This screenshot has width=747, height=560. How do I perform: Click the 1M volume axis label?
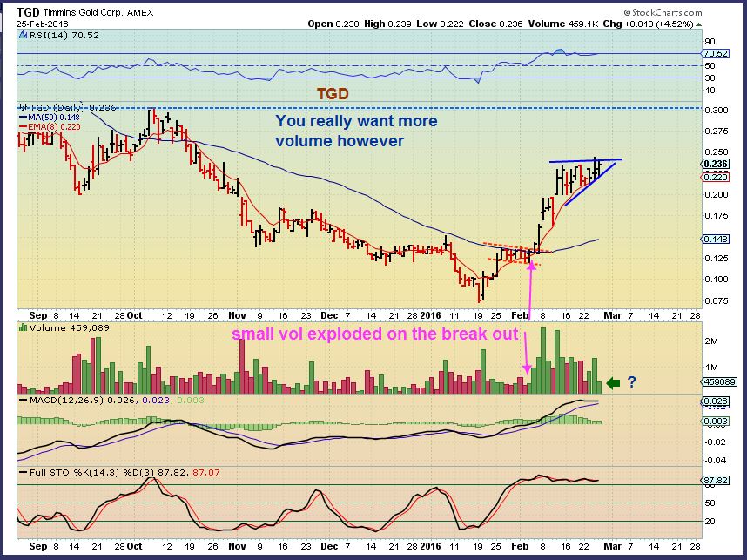tap(711, 368)
